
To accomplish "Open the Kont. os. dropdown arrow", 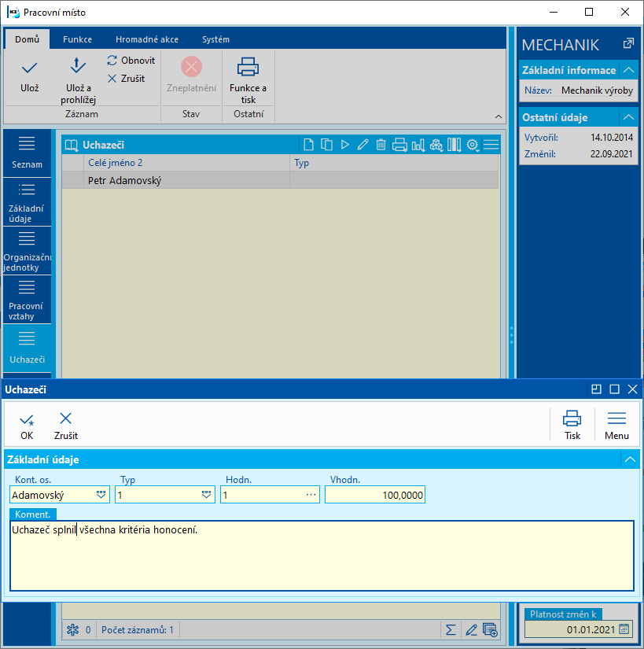I will [x=101, y=495].
